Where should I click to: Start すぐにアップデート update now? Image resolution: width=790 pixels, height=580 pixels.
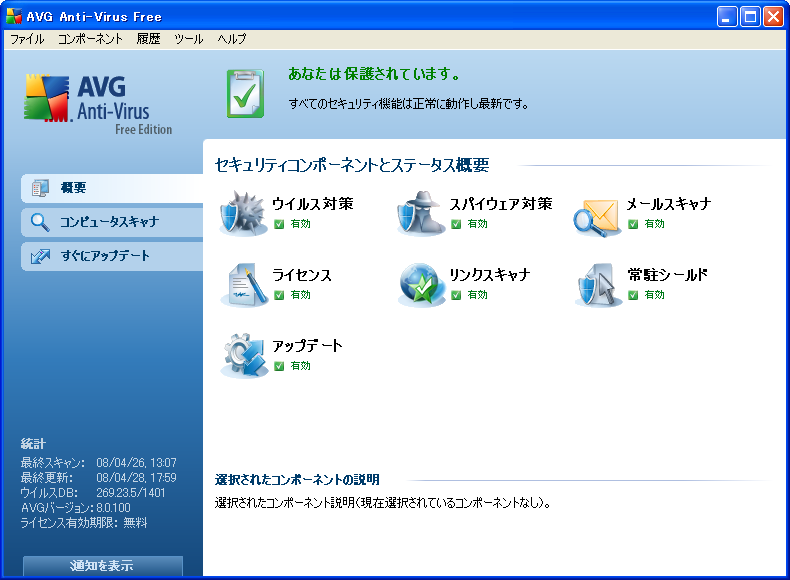pos(112,256)
